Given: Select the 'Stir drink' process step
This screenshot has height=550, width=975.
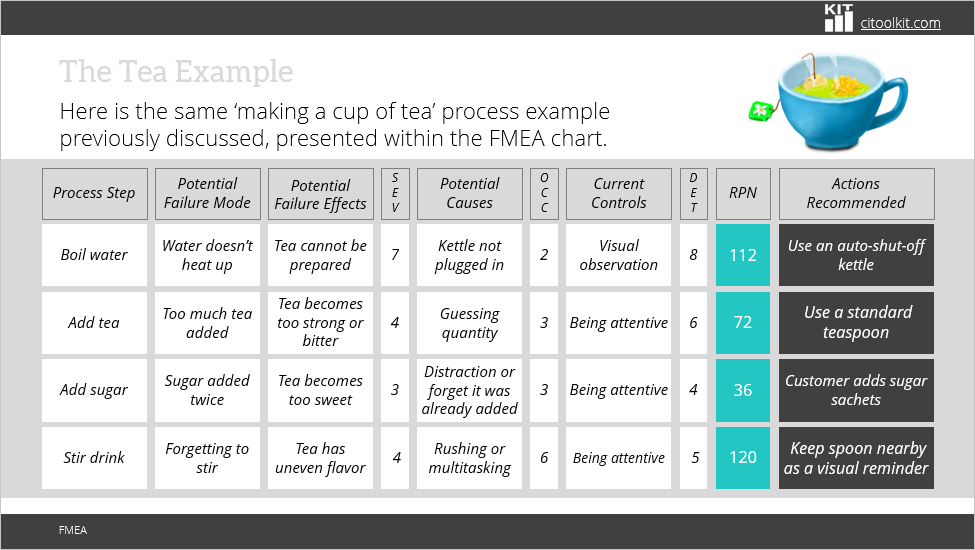Looking at the screenshot, I should pyautogui.click(x=94, y=458).
